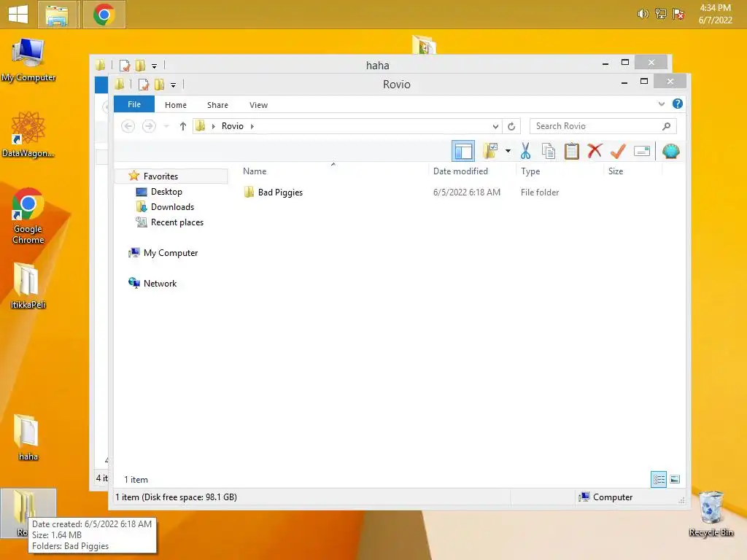Viewport: 747px width, 560px height.
Task: Click the Rename toolbar icon
Action: pyautogui.click(x=642, y=152)
